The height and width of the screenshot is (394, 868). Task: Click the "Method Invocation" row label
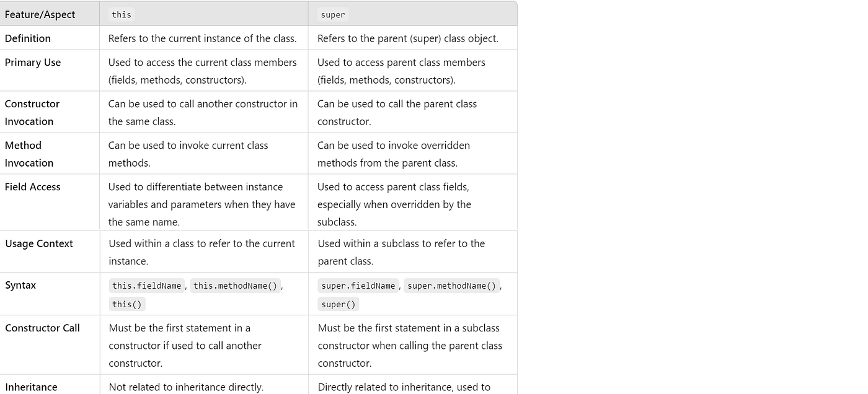coord(29,154)
